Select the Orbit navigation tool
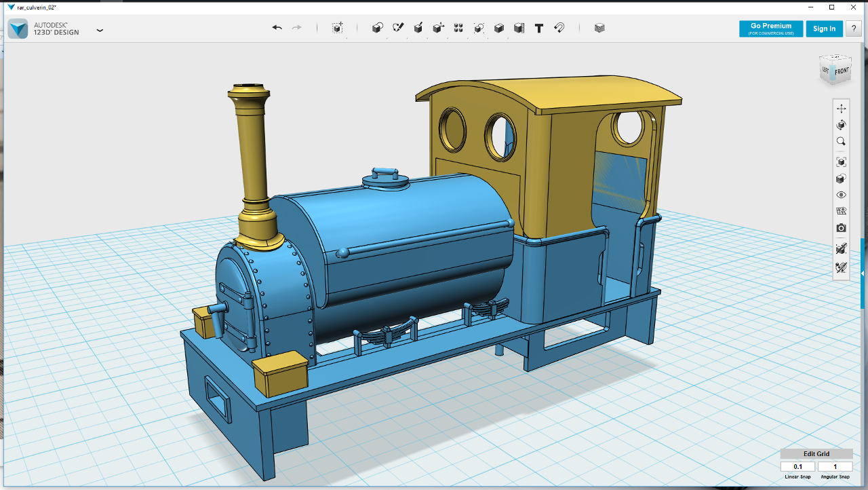The image size is (868, 490). [x=842, y=125]
